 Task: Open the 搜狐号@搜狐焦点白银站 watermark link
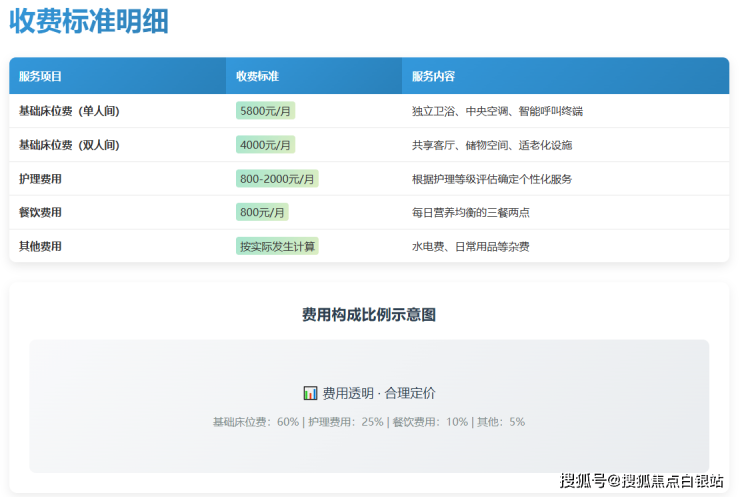coord(642,480)
